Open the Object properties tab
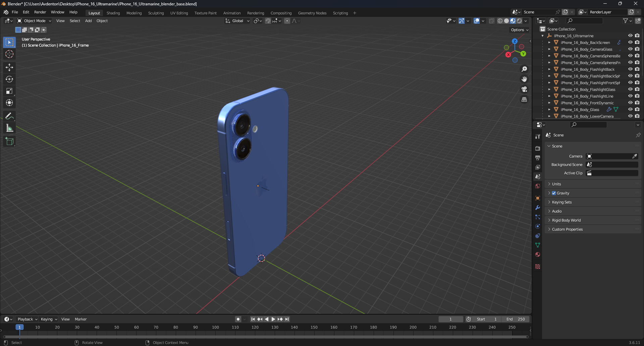 (538, 198)
